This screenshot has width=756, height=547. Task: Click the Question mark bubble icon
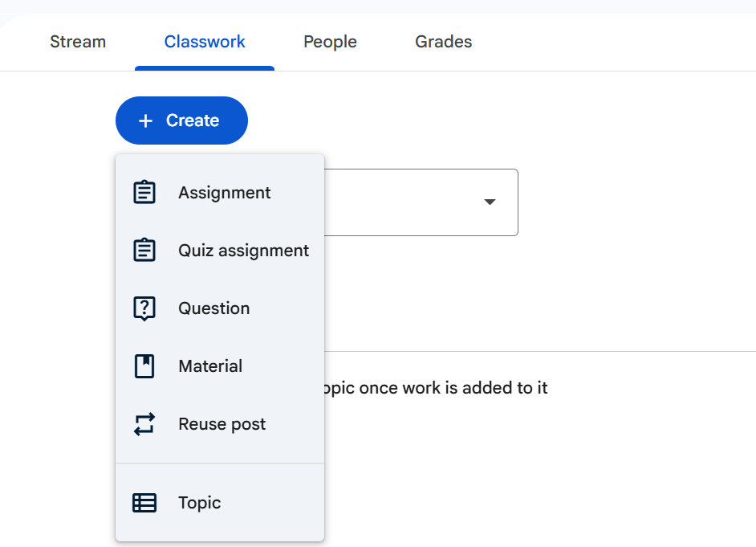point(144,308)
